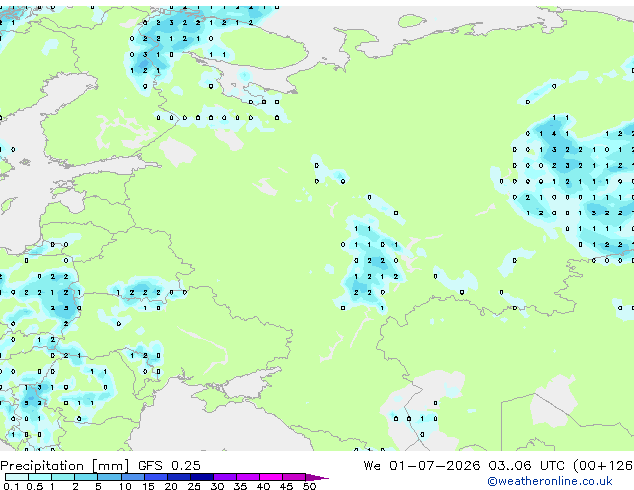The height and width of the screenshot is (490, 634).
Task: Click the "[mm]" unit label
Action: pos(111,466)
